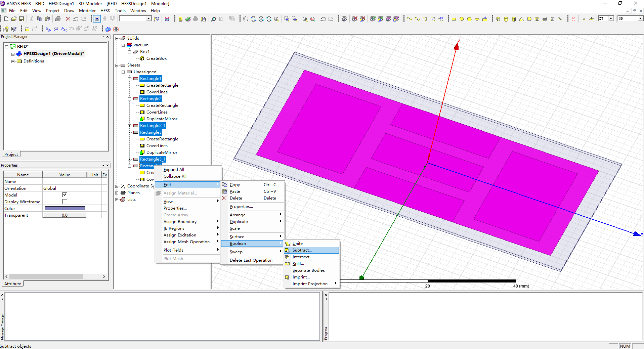644x349 pixels.
Task: Click the Validate green checkmark icon
Action: point(188,19)
